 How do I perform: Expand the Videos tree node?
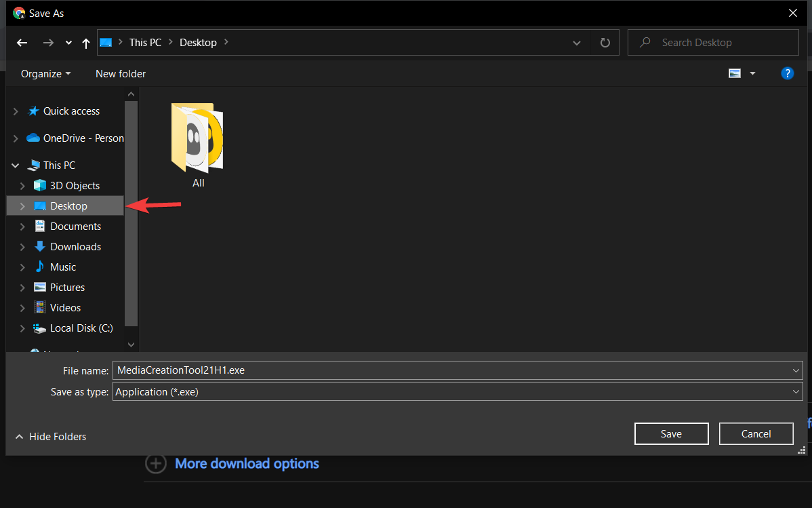[22, 308]
